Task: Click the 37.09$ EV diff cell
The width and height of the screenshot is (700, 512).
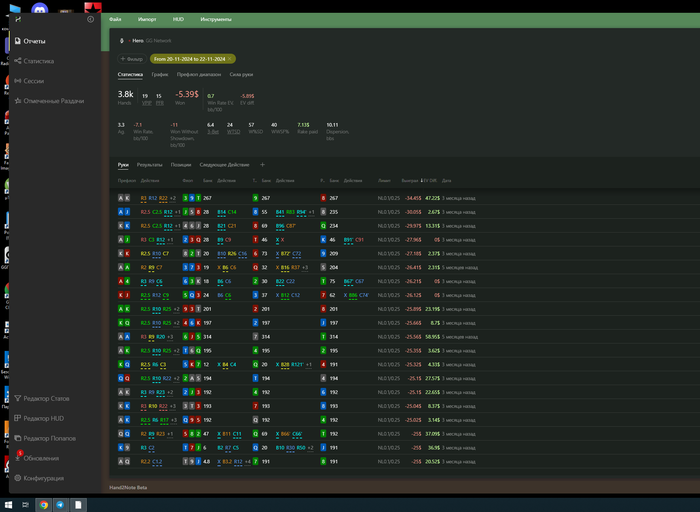Action: pyautogui.click(x=432, y=434)
